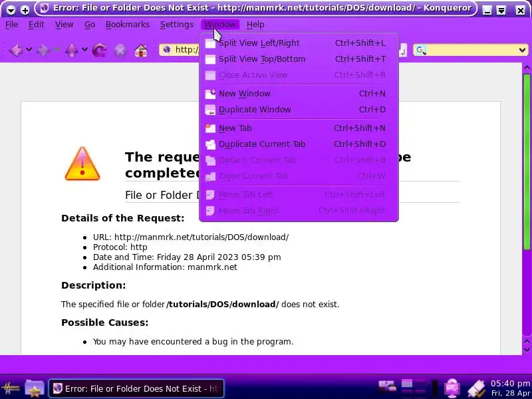Click the scroll down arrow at bottom
Screen dimensions: 532x399
click(x=527, y=350)
